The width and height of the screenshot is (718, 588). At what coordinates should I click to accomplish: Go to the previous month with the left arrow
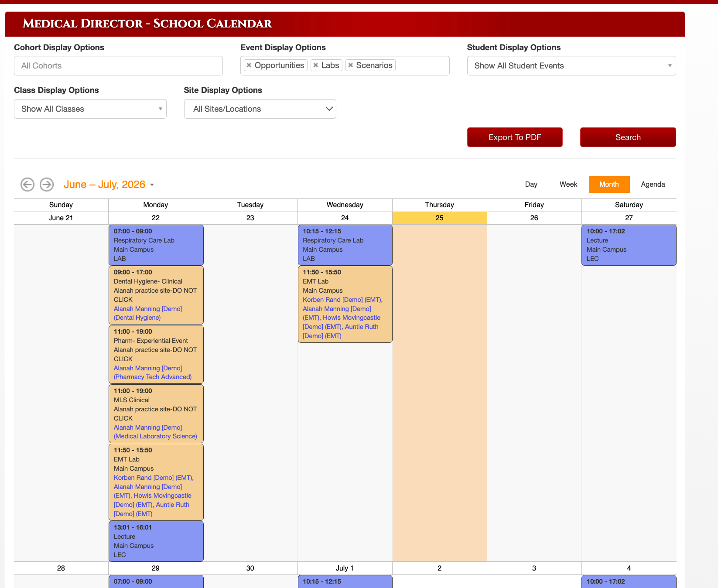pos(27,185)
